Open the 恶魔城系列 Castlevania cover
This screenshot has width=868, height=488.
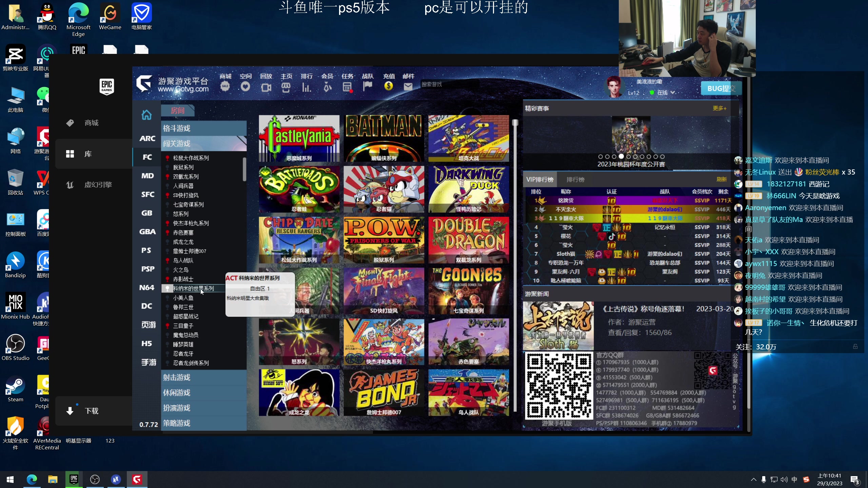point(299,138)
